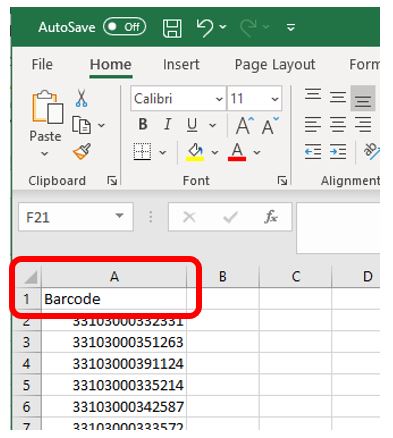
Task: Click cell containing 33103000351263
Action: coord(114,342)
